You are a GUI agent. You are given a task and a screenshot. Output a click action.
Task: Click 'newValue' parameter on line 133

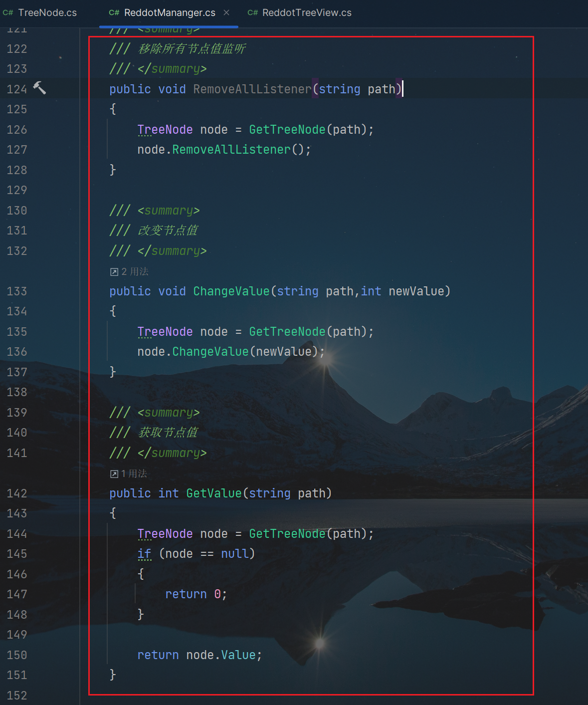pos(416,291)
